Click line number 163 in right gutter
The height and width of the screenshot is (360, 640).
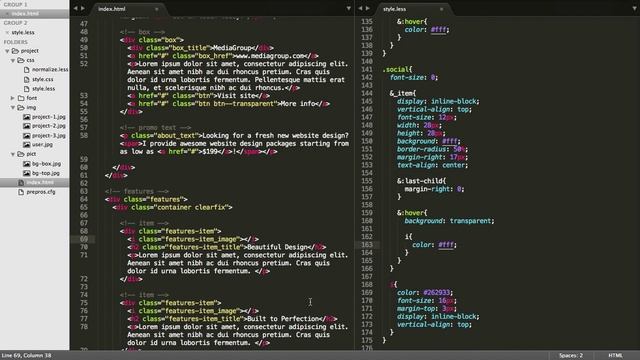[x=367, y=245]
